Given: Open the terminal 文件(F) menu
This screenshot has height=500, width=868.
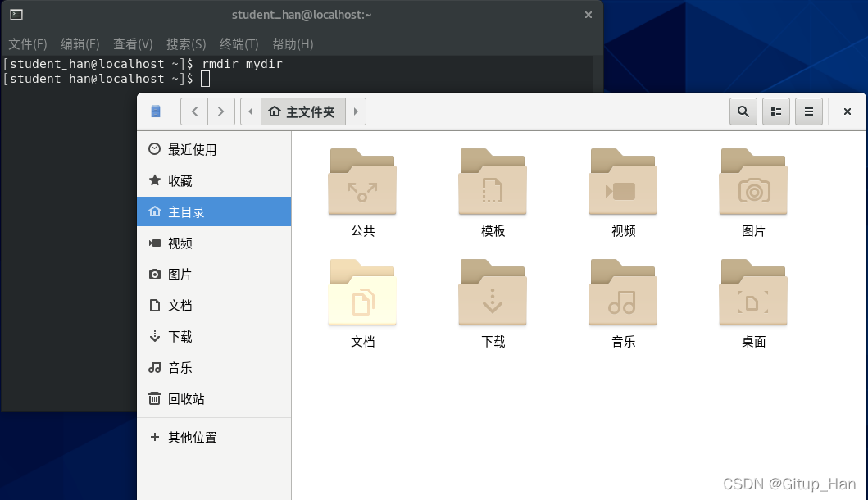Looking at the screenshot, I should [28, 43].
